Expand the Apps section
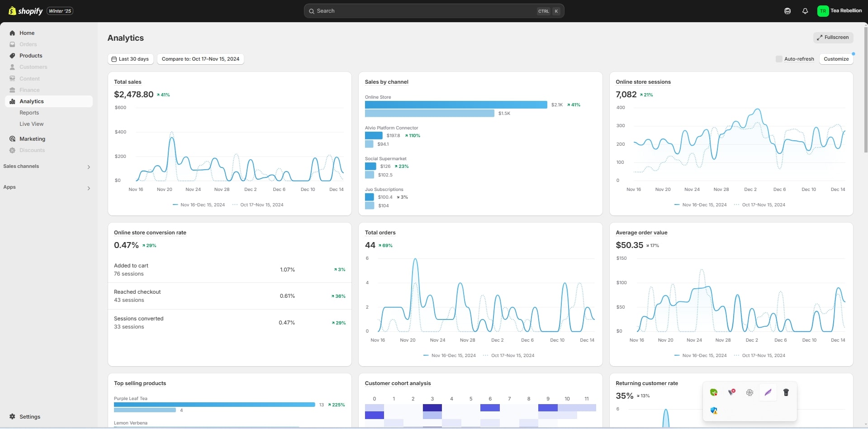The height and width of the screenshot is (429, 868). 89,188
